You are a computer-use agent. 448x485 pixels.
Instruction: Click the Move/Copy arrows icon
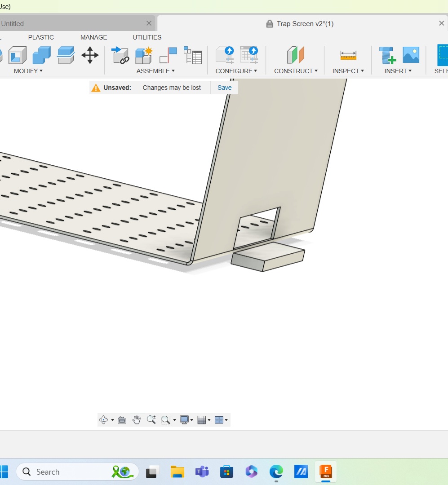tap(90, 55)
